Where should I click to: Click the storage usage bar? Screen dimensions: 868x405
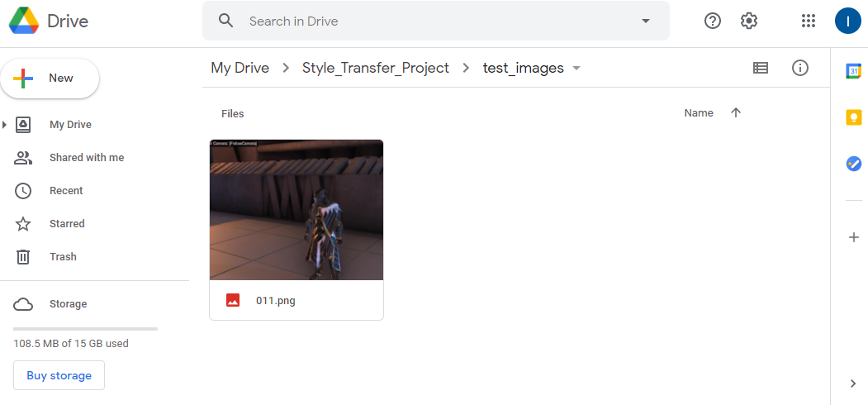pos(85,328)
